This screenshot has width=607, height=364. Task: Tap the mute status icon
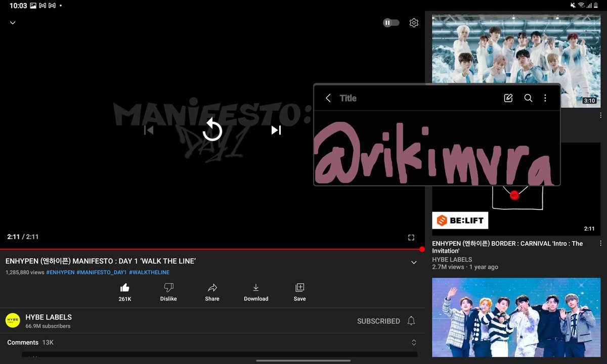[573, 6]
